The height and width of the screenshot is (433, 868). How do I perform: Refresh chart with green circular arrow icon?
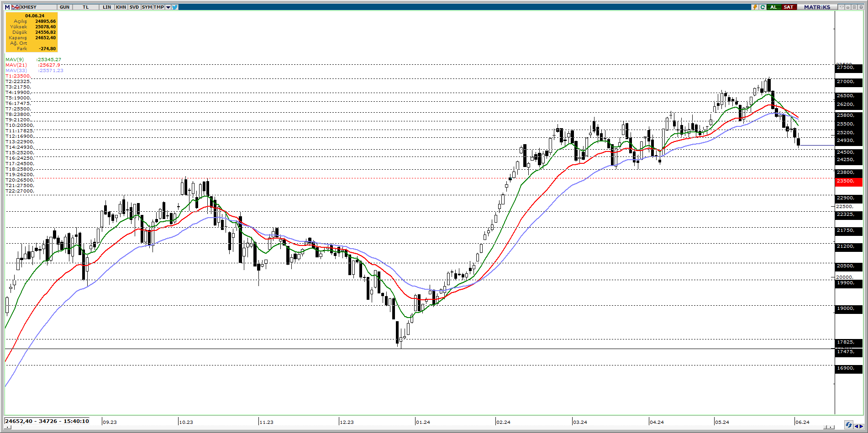pyautogui.click(x=762, y=7)
